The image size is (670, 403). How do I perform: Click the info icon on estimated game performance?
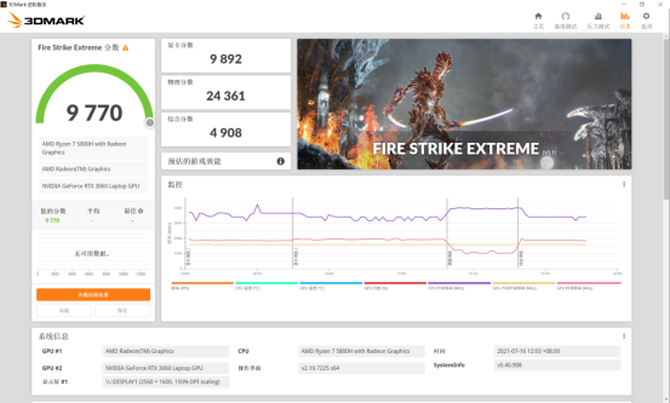click(x=280, y=161)
